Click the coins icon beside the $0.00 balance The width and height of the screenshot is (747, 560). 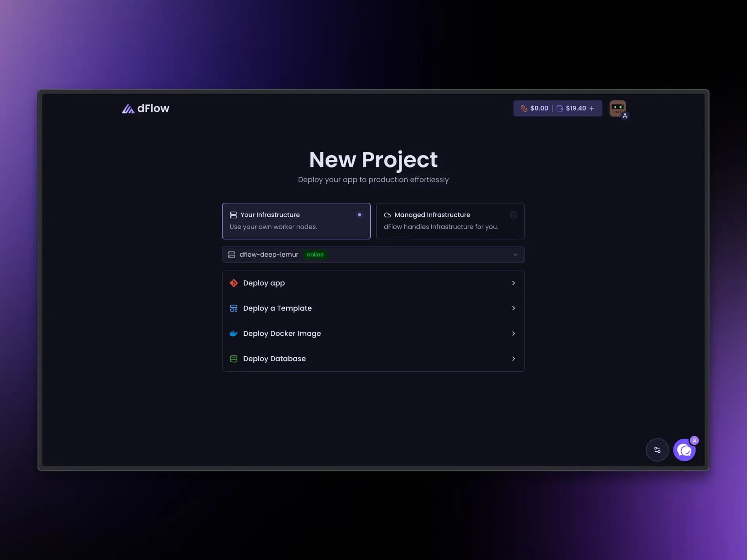(x=524, y=108)
